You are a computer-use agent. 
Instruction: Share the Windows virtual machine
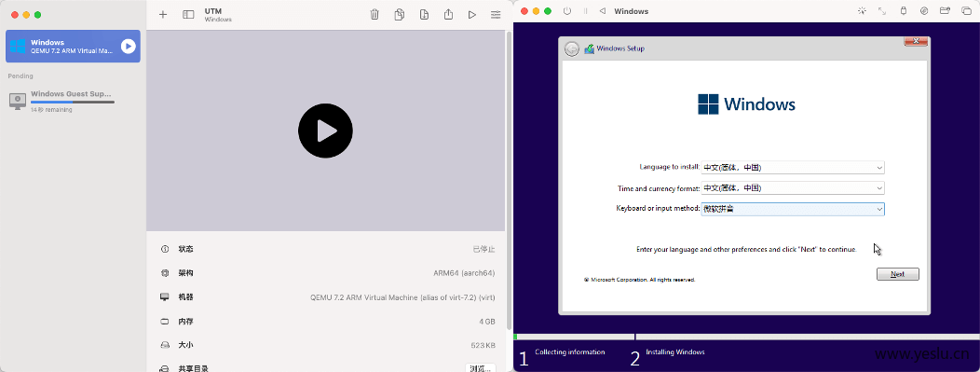[448, 14]
